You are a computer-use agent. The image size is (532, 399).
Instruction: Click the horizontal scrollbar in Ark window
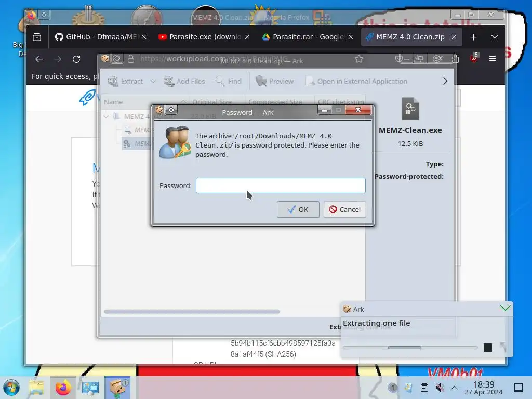pyautogui.click(x=192, y=312)
